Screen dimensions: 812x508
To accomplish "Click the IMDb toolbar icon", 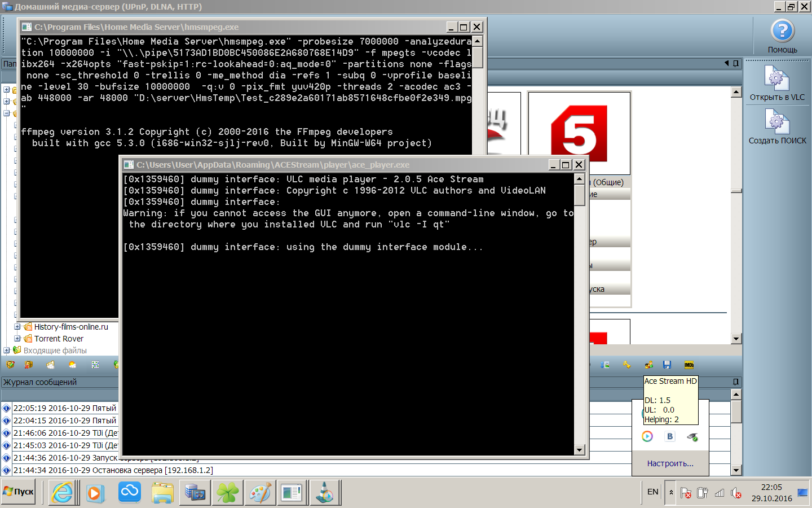I will (x=689, y=365).
